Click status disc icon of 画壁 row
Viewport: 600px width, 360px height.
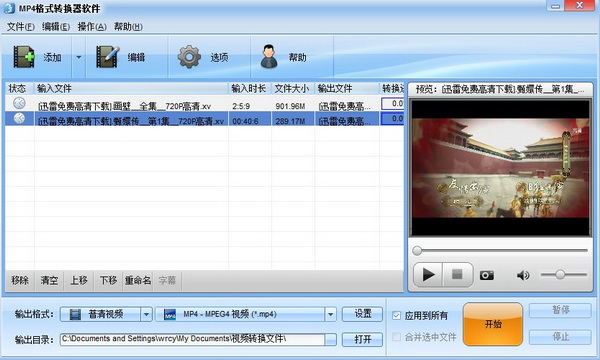click(x=19, y=103)
